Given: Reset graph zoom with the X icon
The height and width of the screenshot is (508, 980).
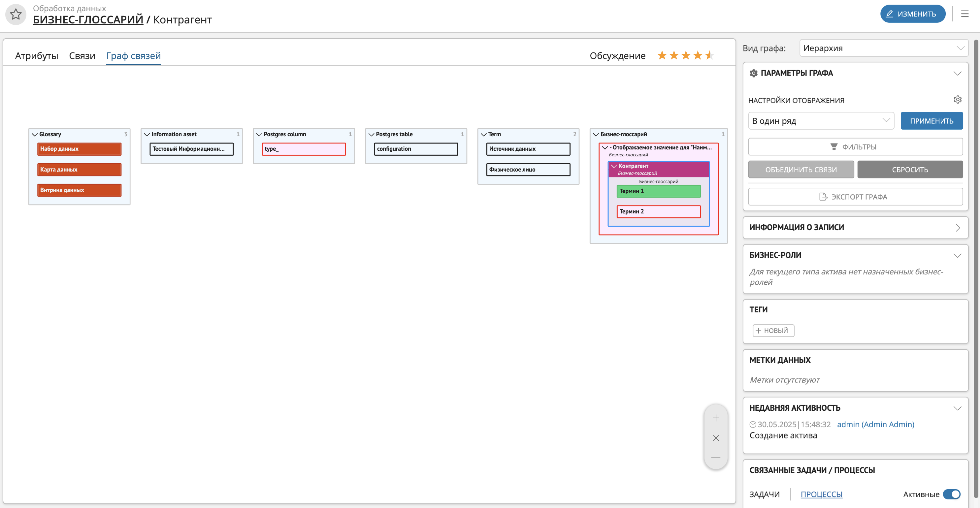Looking at the screenshot, I should pos(716,438).
